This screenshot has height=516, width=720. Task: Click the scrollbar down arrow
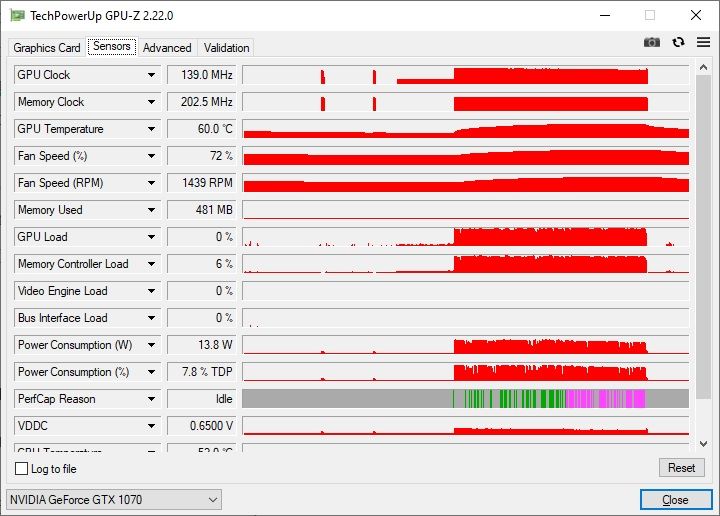coord(703,443)
